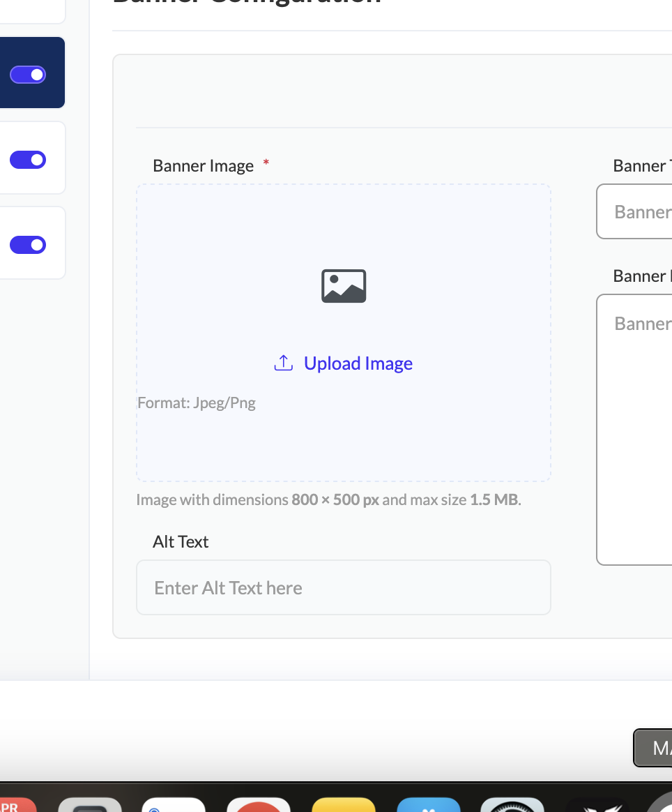Disable the bottom sidebar toggle switch

point(28,245)
